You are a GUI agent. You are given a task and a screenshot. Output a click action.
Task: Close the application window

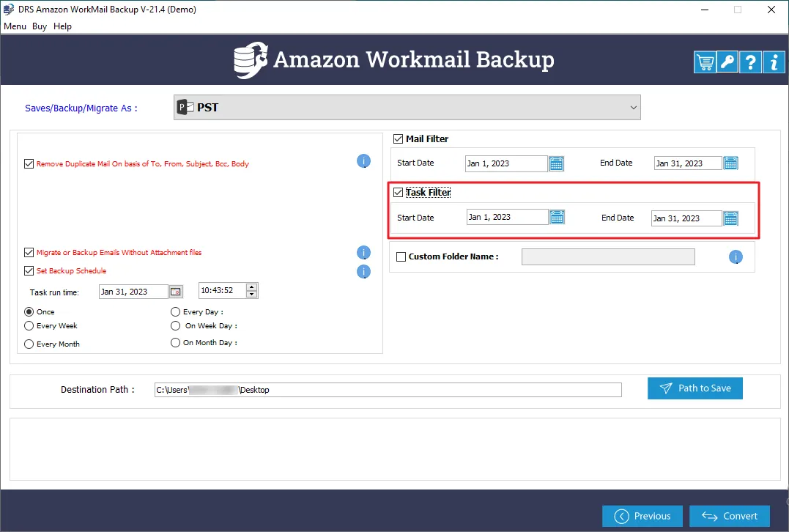(x=771, y=10)
